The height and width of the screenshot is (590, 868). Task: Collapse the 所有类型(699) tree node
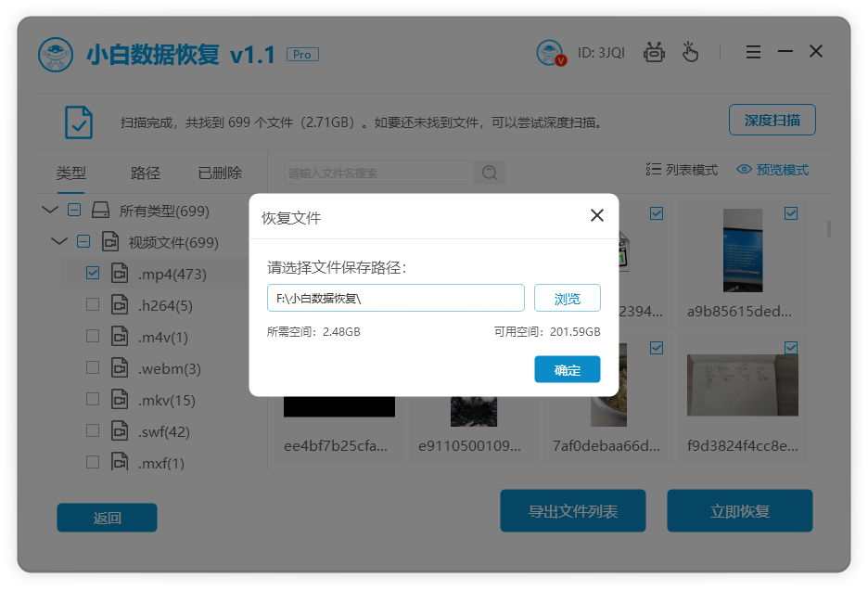point(50,210)
